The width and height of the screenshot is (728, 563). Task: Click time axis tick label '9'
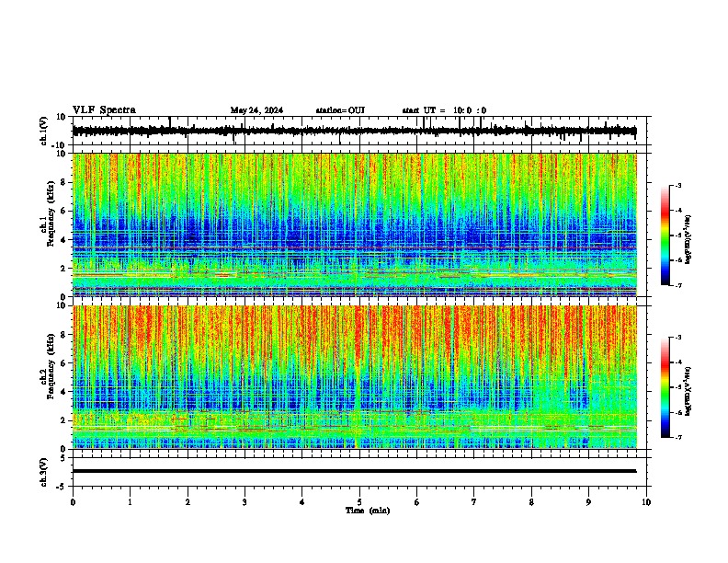click(588, 502)
